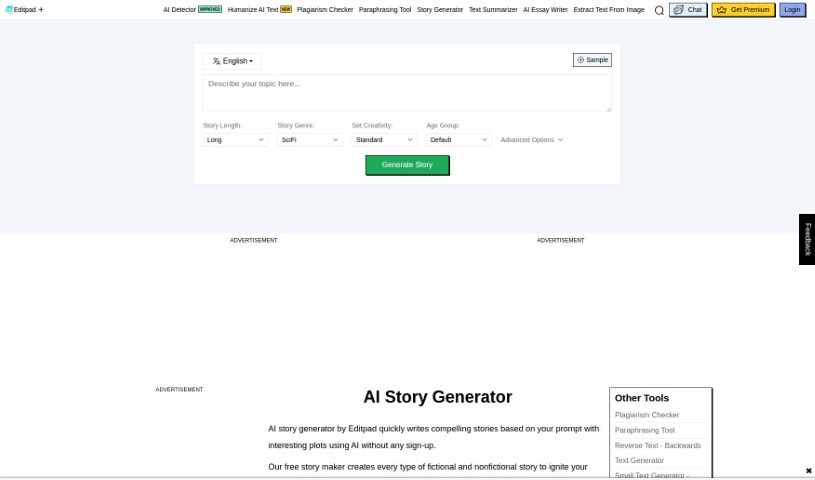The height and width of the screenshot is (480, 815).
Task: Open the Age Group dropdown set to Default
Action: pyautogui.click(x=458, y=139)
